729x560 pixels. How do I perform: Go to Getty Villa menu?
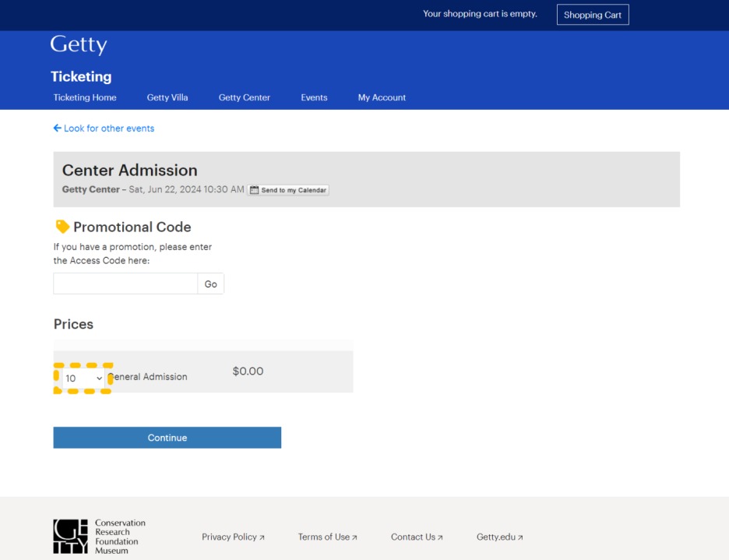click(167, 97)
